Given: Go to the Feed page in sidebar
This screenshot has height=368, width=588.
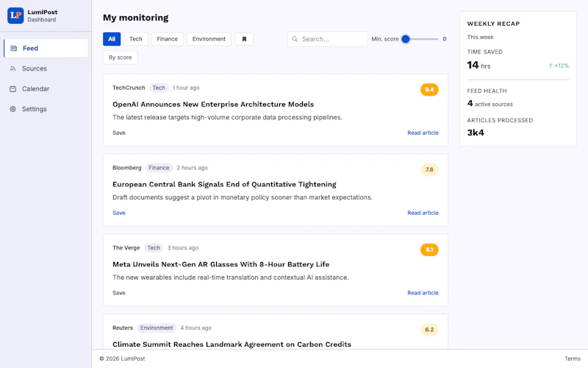Looking at the screenshot, I should click(x=46, y=48).
